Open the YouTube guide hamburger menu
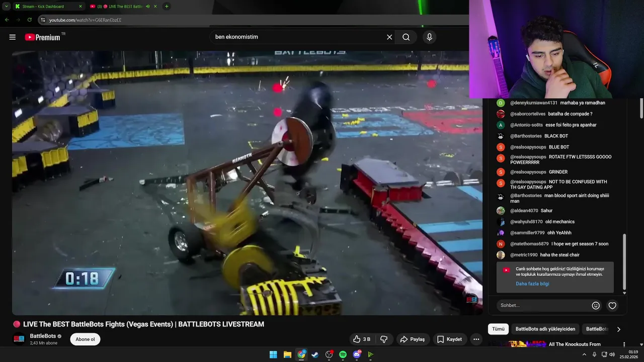Screen dimensions: 644x362 tap(13, 37)
